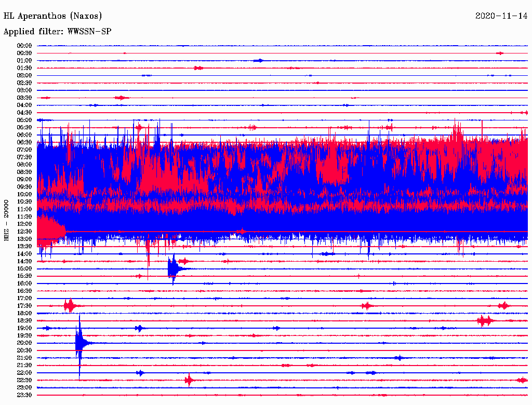This screenshot has width=532, height=405.
Task: Select the 09:00 time label
Action: tap(24, 180)
